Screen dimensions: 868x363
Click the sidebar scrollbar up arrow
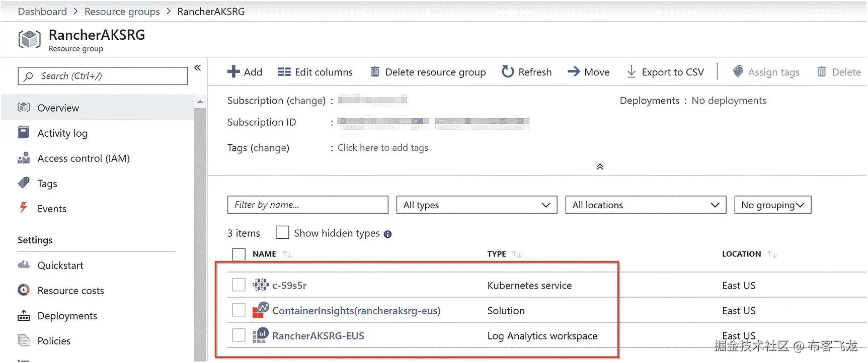tap(200, 102)
